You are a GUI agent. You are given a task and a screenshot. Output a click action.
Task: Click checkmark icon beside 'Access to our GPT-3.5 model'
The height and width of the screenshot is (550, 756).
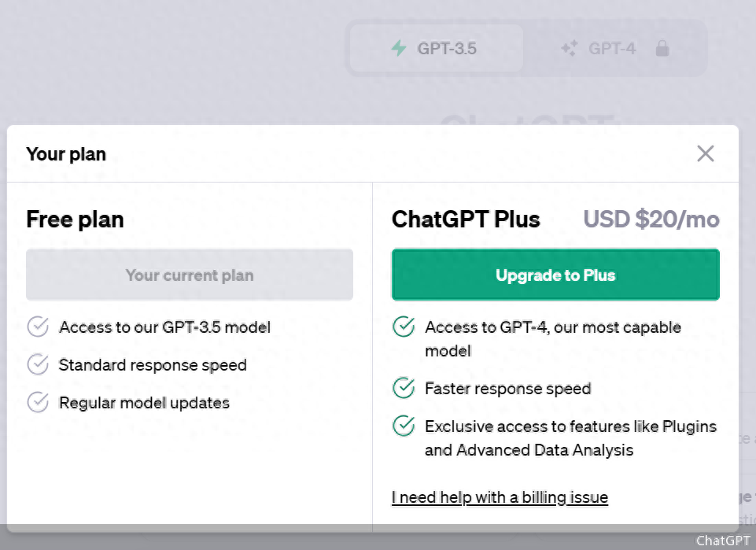pyautogui.click(x=38, y=327)
